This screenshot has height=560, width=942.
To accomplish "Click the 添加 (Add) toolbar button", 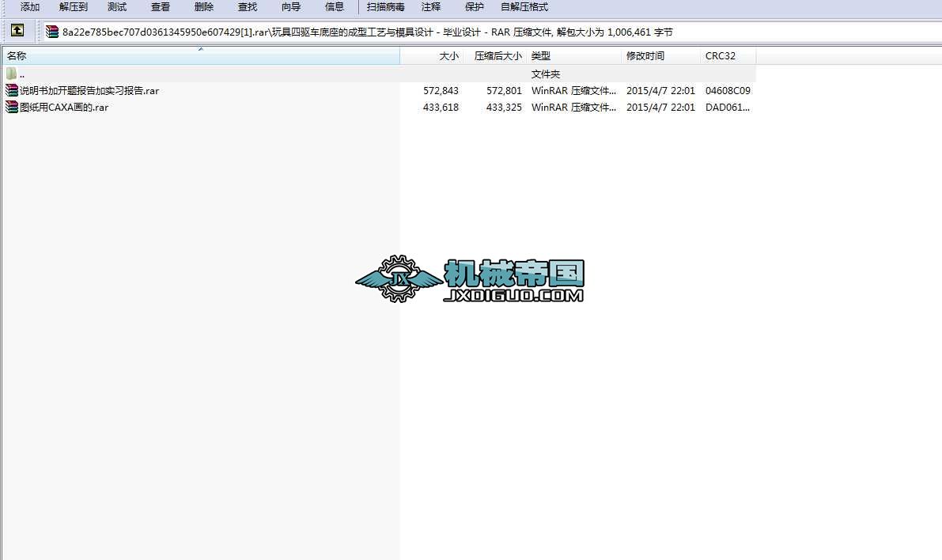I will 30,7.
